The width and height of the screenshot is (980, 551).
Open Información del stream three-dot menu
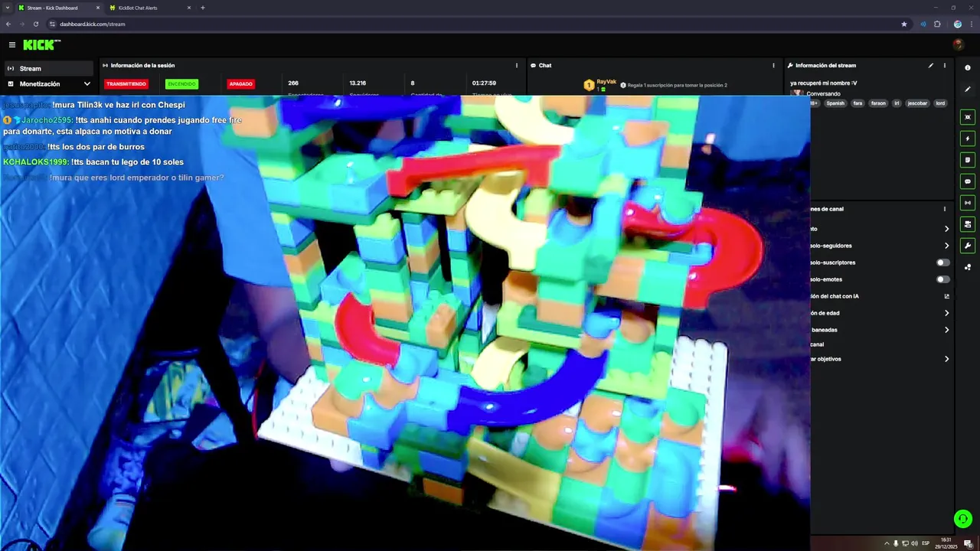tap(945, 66)
